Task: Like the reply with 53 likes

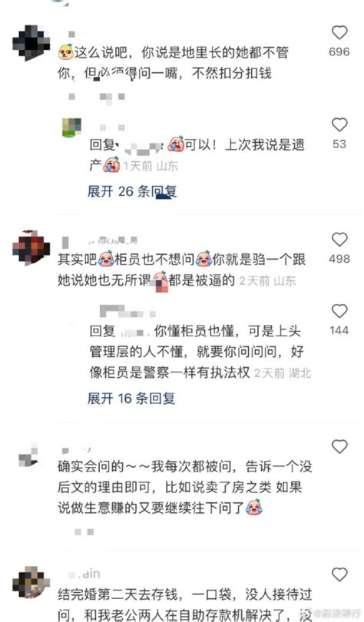Action: pos(339,125)
